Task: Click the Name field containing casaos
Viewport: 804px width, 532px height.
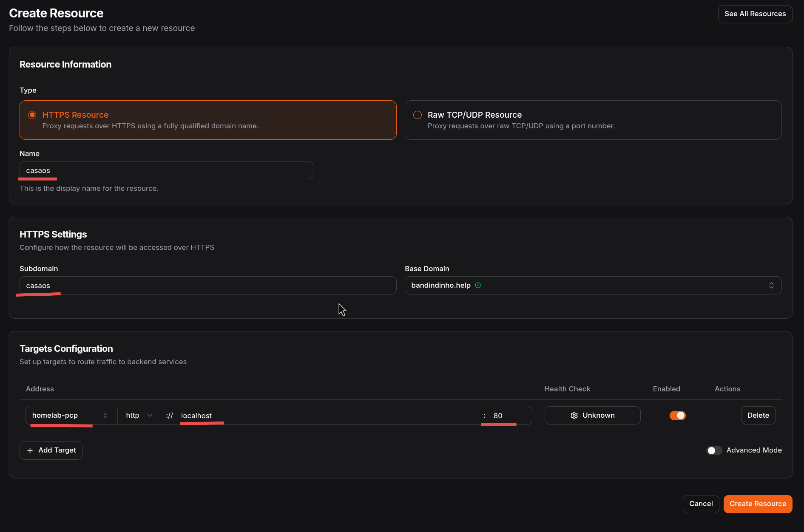Action: click(166, 170)
